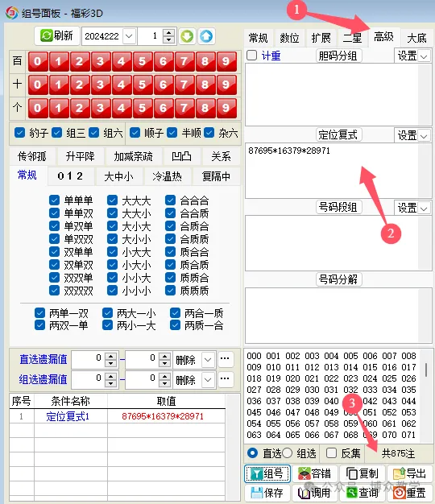Open the 冷温热 tab
This screenshot has height=504, width=435.
point(168,176)
